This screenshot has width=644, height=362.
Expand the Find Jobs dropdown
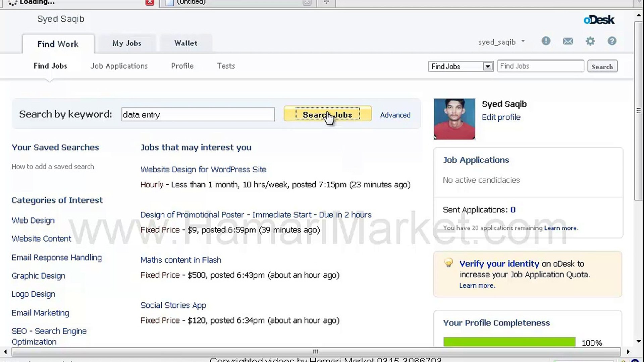[x=487, y=66]
